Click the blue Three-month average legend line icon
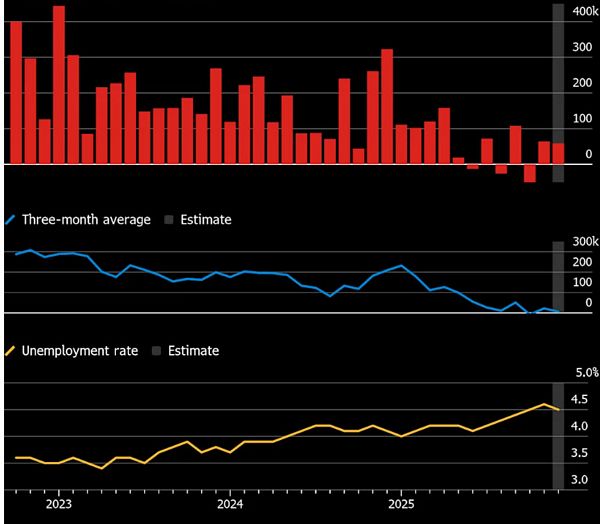600x524 pixels. (x=11, y=220)
